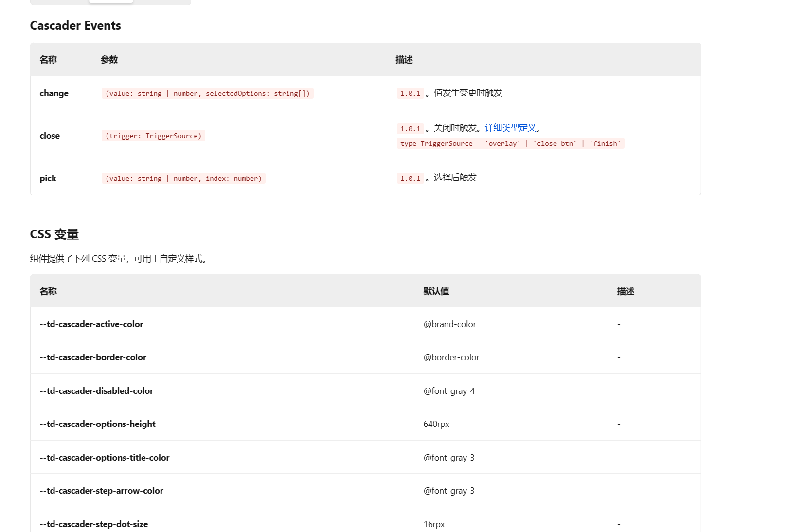
Task: Click the CSS 变量 heading
Action: 54,234
